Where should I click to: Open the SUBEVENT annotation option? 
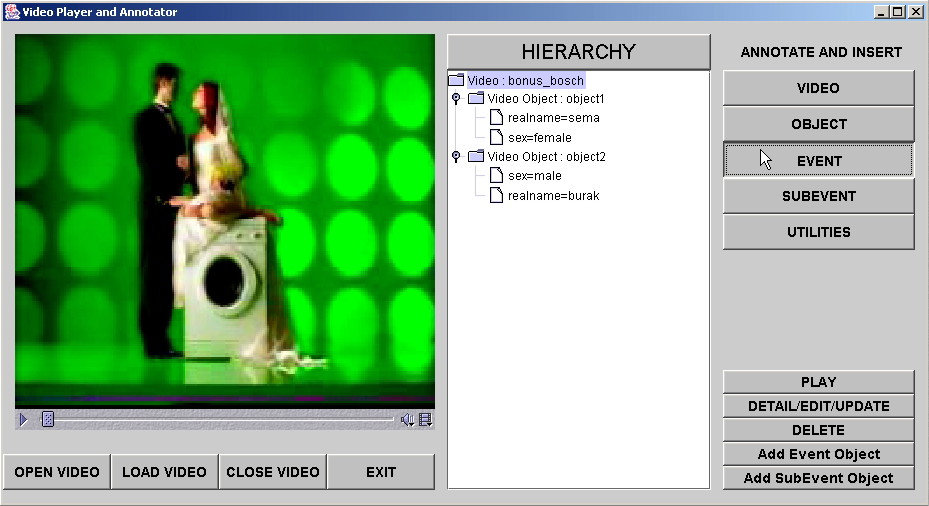click(818, 197)
